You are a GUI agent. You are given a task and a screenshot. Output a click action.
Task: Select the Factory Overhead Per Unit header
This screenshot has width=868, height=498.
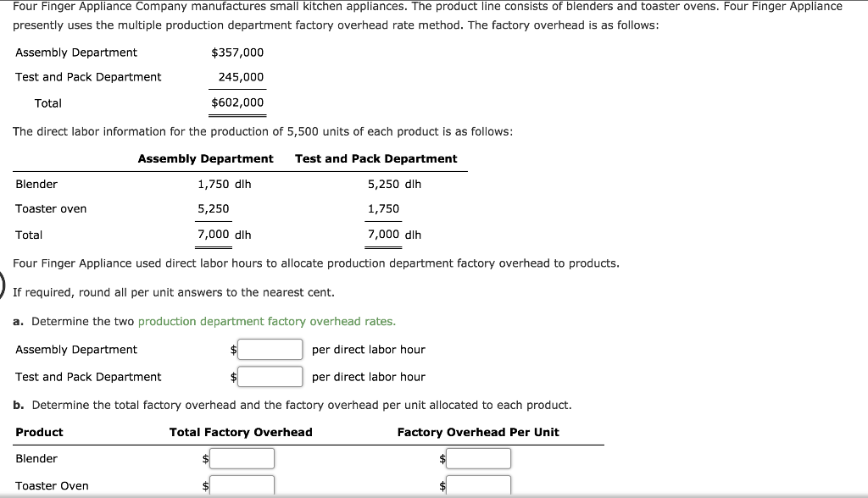click(478, 432)
